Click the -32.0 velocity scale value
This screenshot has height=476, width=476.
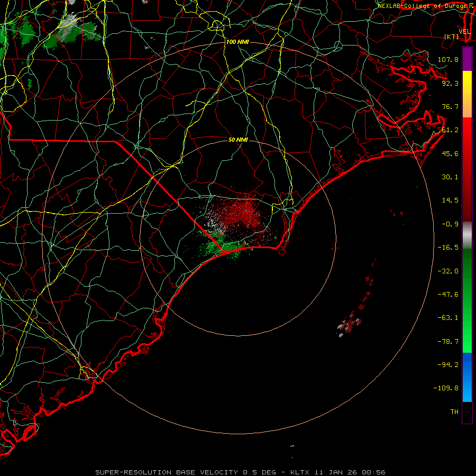pos(448,271)
